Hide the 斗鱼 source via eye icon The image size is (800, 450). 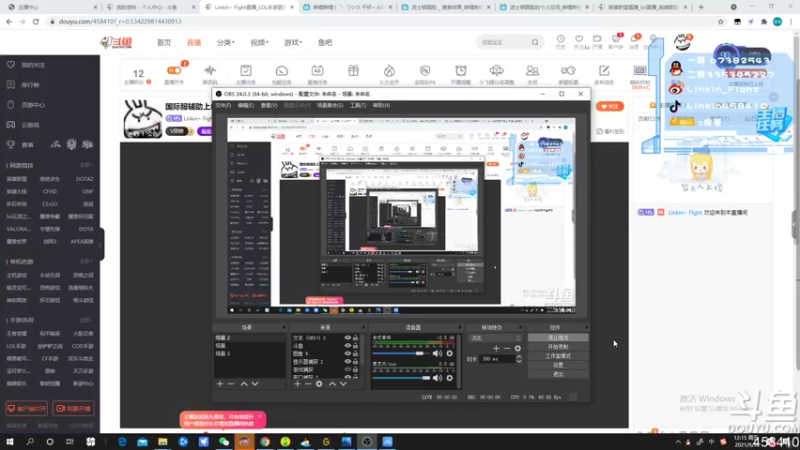coord(347,346)
